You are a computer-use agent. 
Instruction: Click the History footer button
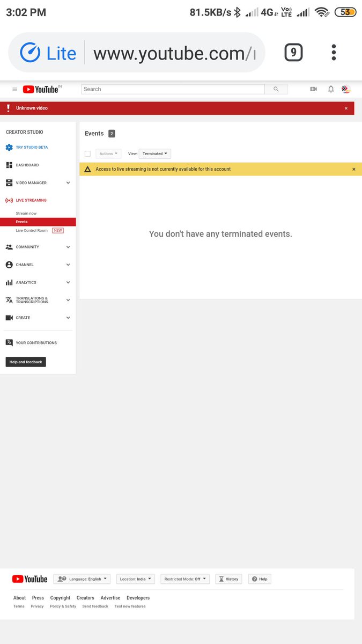point(228,579)
